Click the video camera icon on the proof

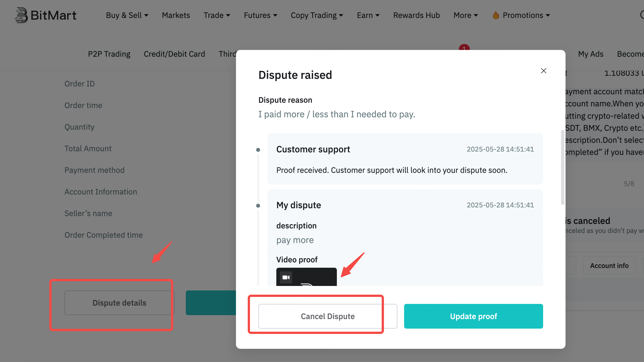coord(286,277)
